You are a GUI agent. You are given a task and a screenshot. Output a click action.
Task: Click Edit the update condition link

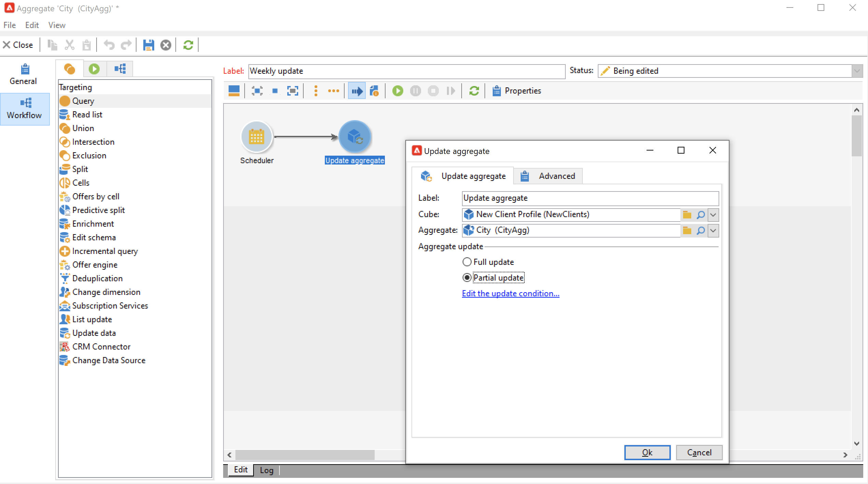(x=510, y=294)
